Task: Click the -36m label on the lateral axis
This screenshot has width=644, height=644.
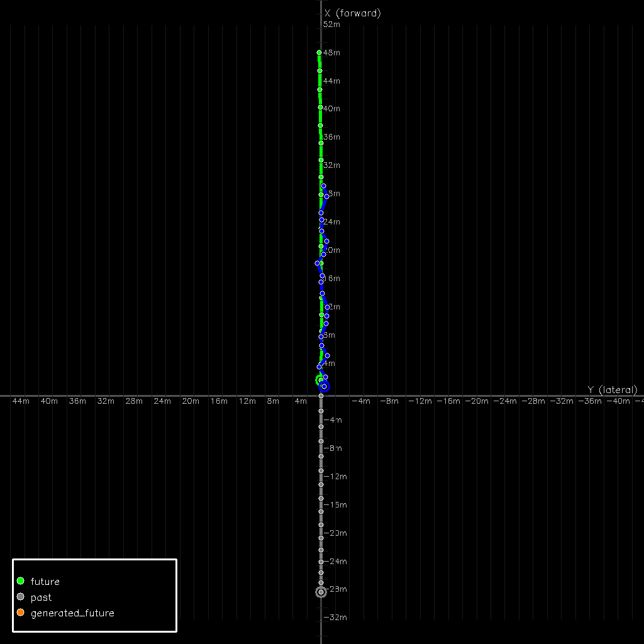Action: [590, 401]
